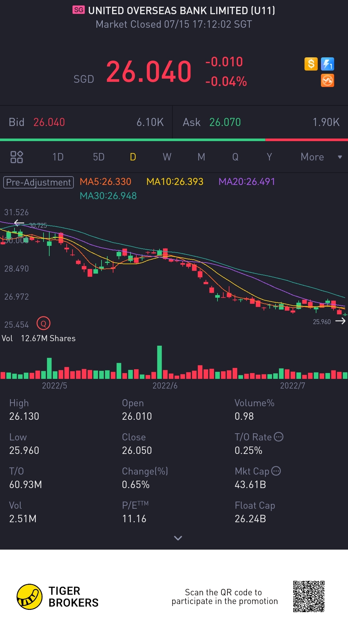Tap the 2022/6 date axis label

coord(165,386)
